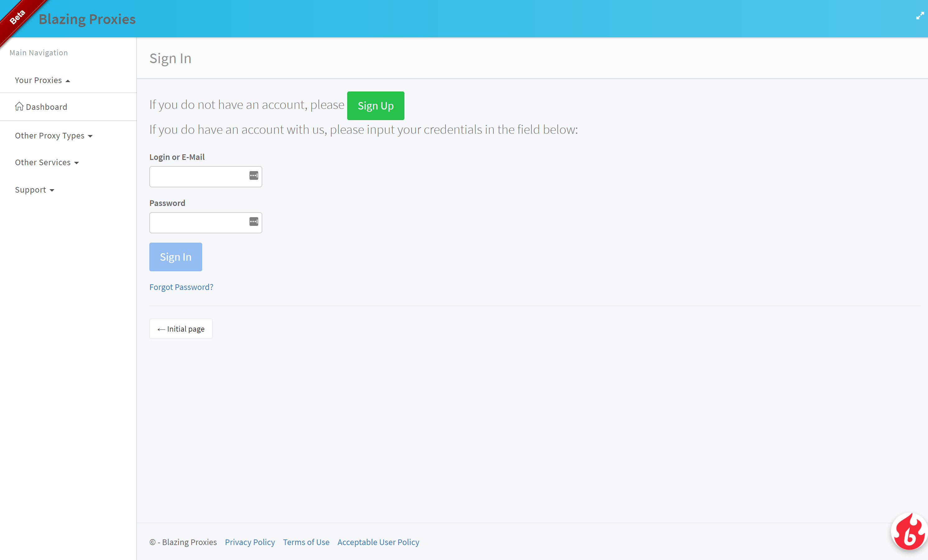
Task: Go back via Initial page button
Action: [x=181, y=329]
